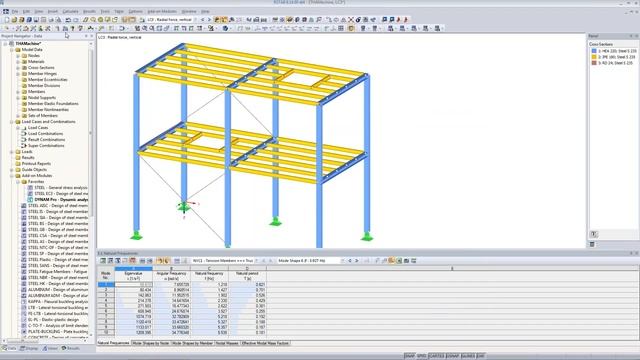Open the Add-on Modules menu

tap(162, 11)
